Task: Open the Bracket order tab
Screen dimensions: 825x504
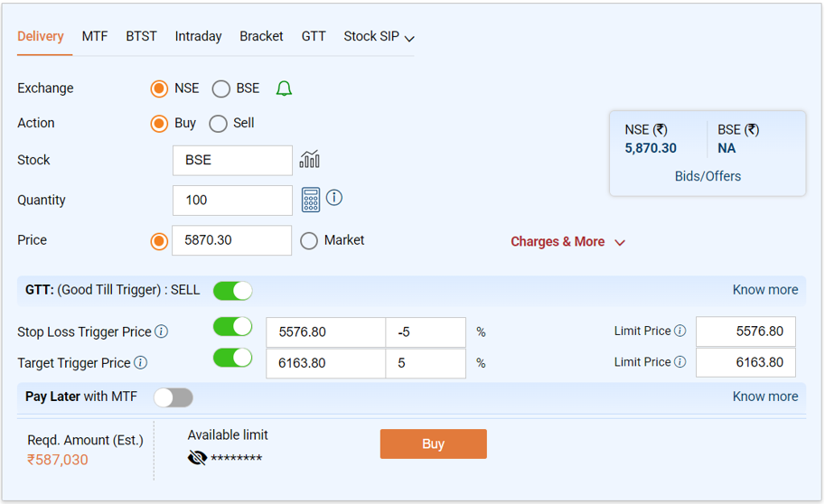Action: tap(261, 37)
